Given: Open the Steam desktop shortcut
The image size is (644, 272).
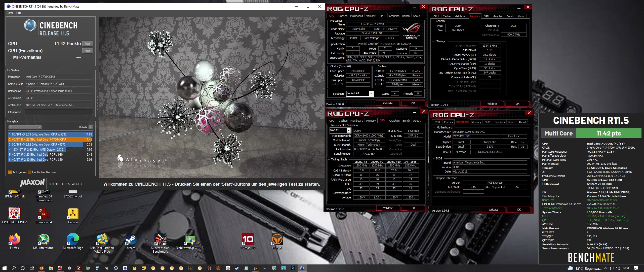Looking at the screenshot, I should 131,241.
